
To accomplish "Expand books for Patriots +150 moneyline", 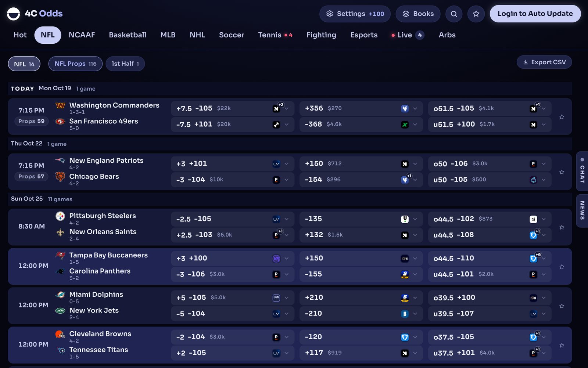I will [x=415, y=164].
